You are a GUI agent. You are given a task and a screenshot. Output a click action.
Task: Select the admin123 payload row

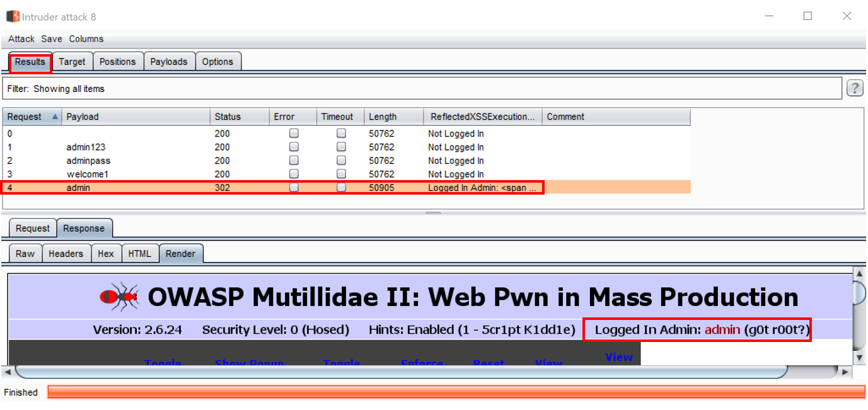(x=346, y=147)
